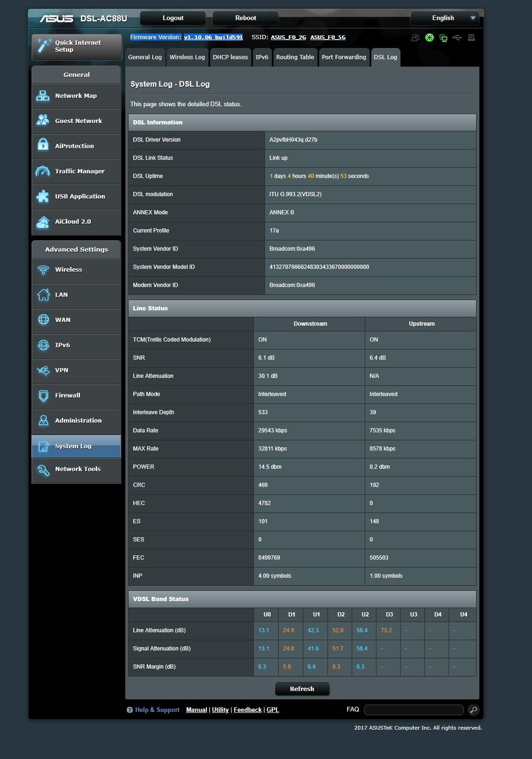The image size is (532, 759).
Task: Click the guest network status icon in header
Action: click(415, 38)
